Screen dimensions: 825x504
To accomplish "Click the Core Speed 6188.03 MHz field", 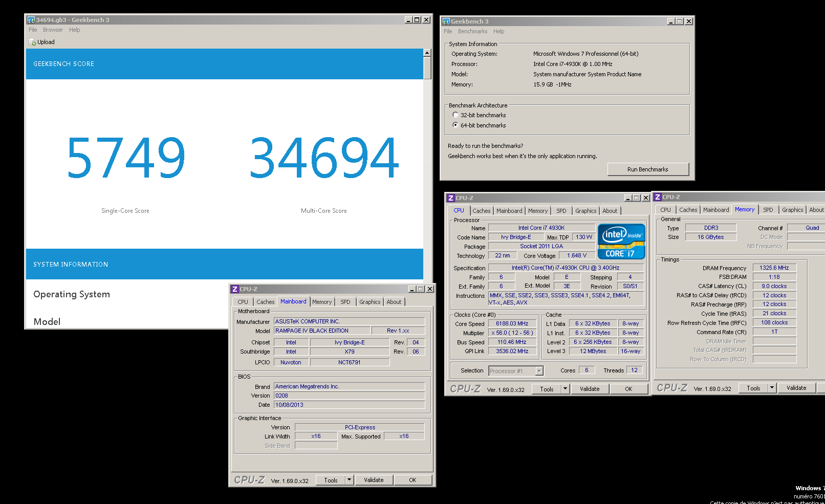I will 512,323.
